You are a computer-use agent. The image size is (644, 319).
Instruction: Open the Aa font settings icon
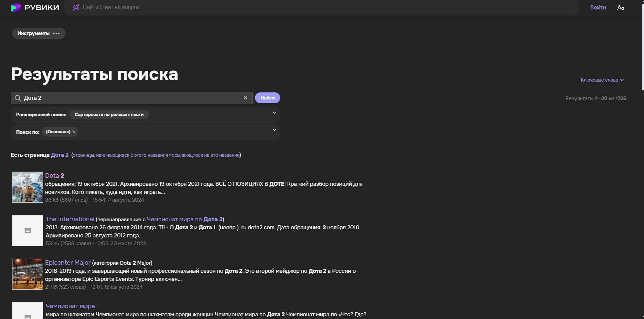[621, 7]
